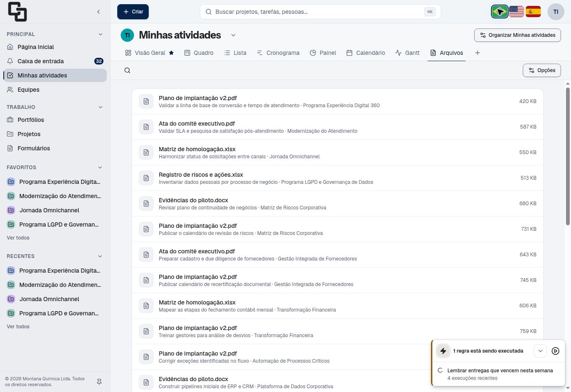Open the TI user avatar menu
The height and width of the screenshot is (392, 571).
coord(556,12)
